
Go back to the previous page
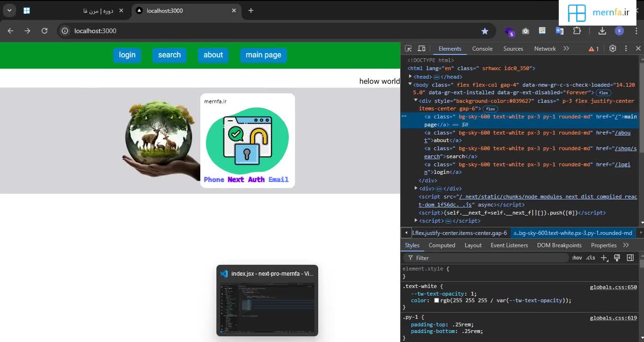click(10, 31)
